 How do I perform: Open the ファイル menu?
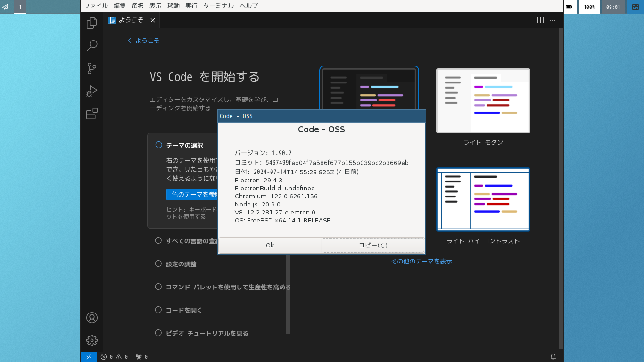[x=96, y=6]
